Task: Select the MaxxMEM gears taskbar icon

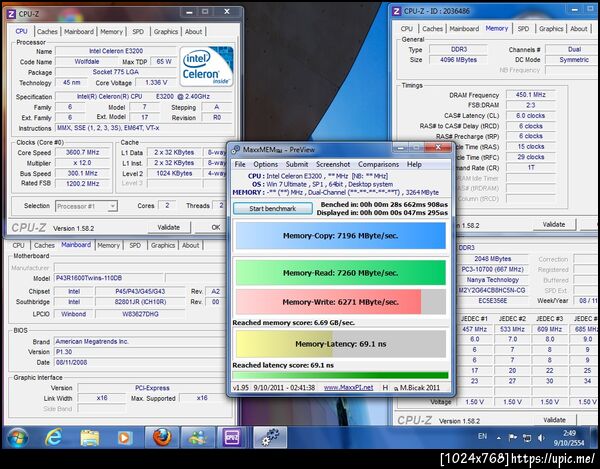Action: click(270, 437)
